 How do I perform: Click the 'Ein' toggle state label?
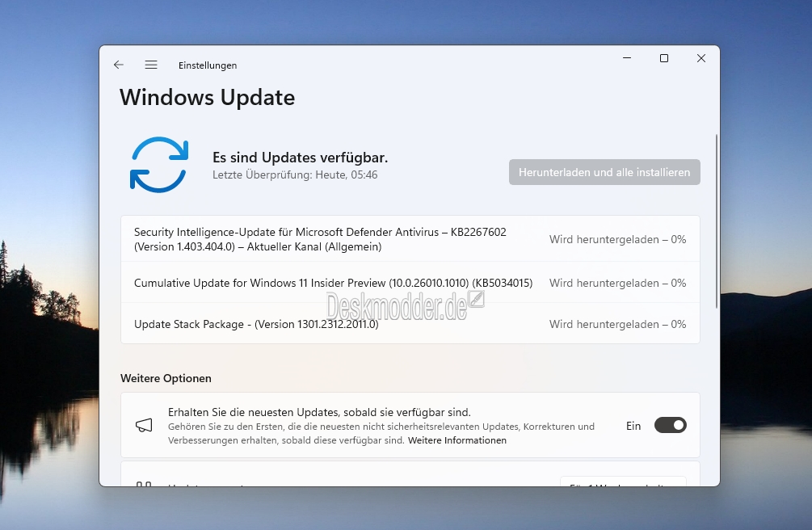click(633, 426)
